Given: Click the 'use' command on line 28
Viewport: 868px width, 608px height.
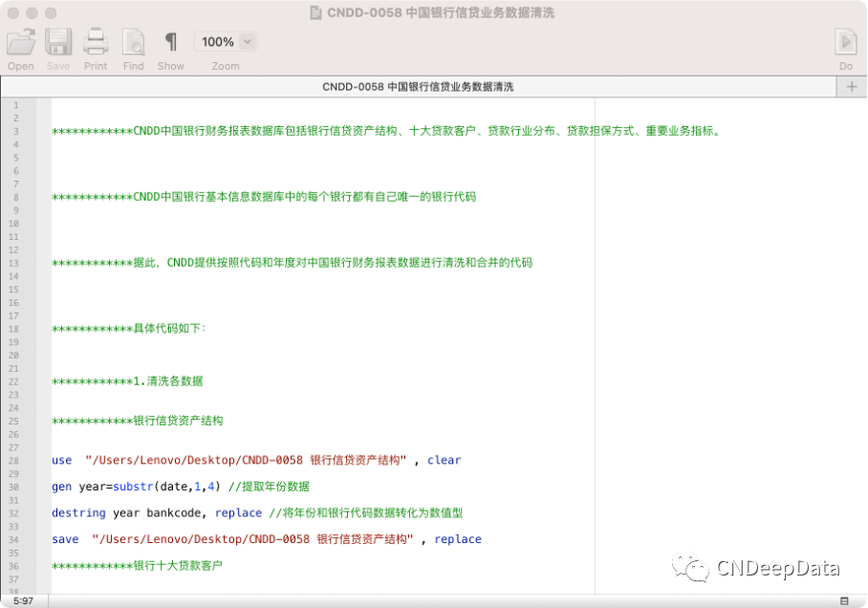Looking at the screenshot, I should pos(61,460).
